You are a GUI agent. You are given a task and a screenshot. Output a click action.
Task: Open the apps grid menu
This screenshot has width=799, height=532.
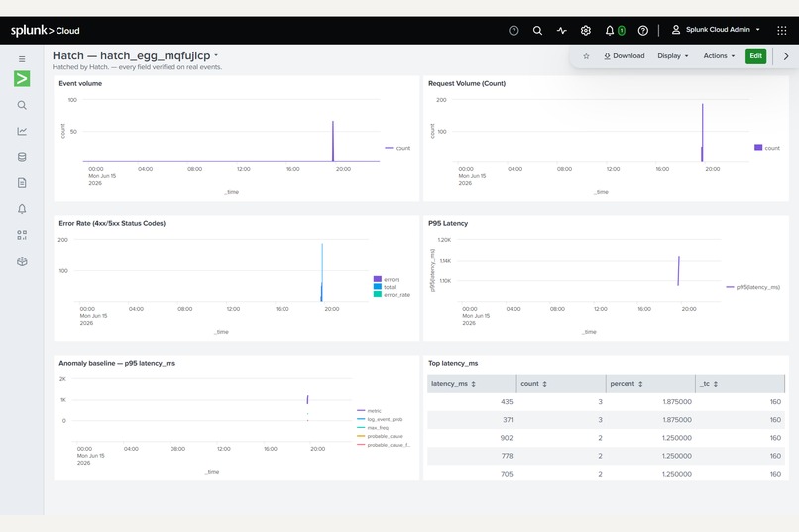click(782, 31)
